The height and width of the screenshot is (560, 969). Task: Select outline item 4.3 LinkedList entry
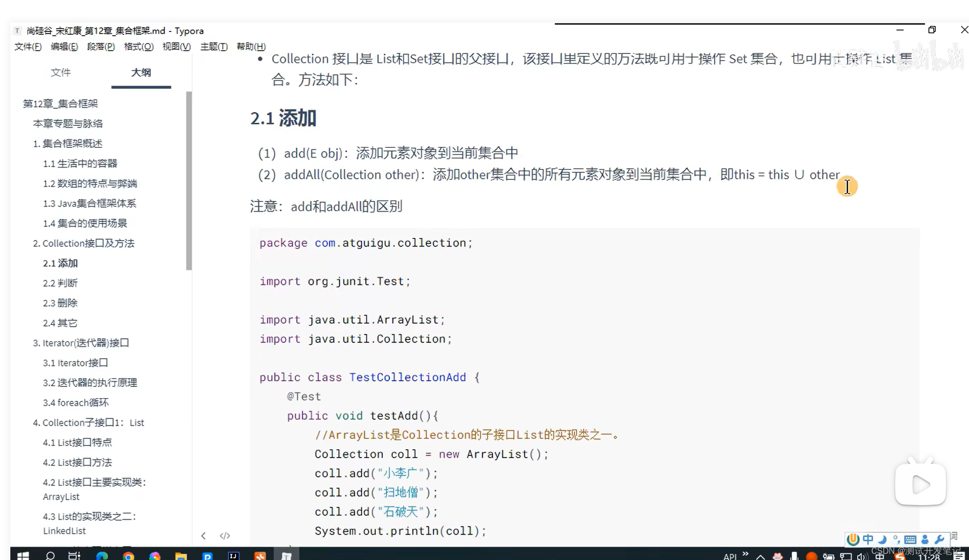click(89, 523)
